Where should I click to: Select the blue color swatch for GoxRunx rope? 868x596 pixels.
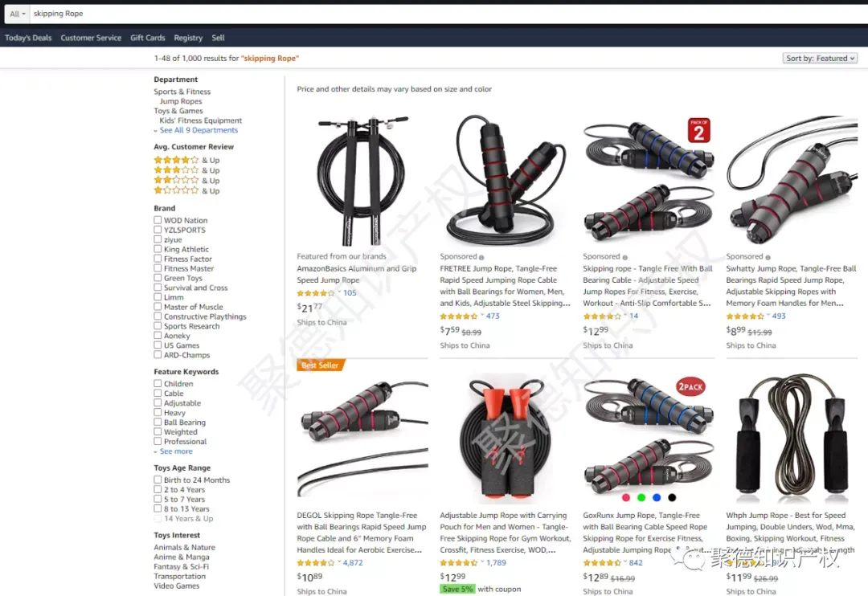click(x=657, y=497)
